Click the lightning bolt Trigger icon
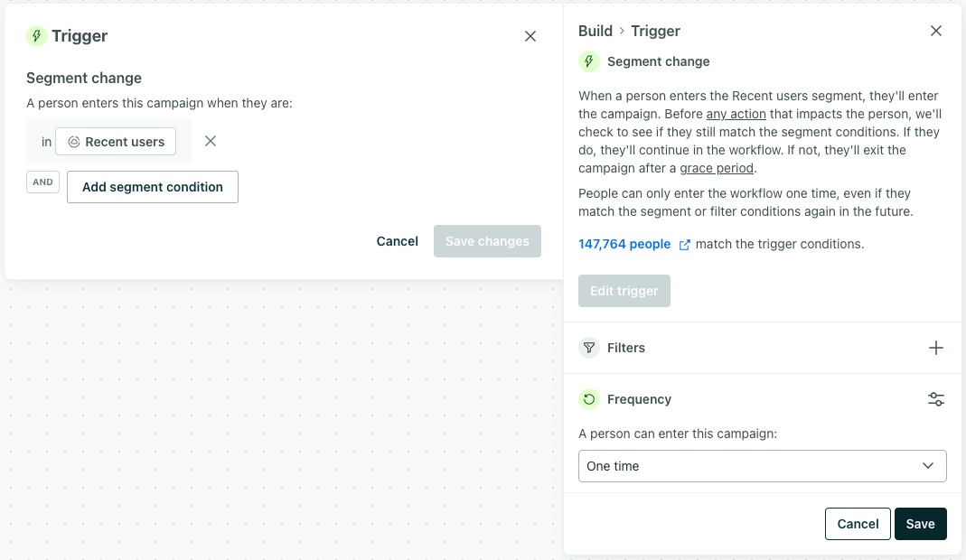This screenshot has height=560, width=966. (36, 36)
